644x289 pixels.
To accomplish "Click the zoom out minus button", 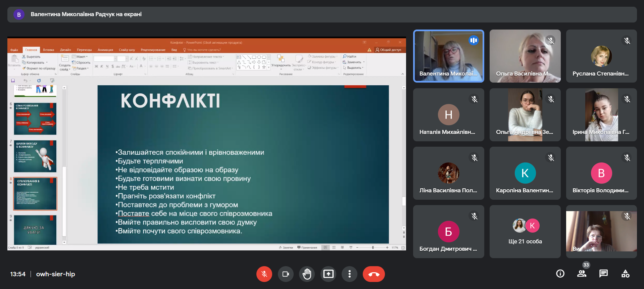I will [357, 248].
